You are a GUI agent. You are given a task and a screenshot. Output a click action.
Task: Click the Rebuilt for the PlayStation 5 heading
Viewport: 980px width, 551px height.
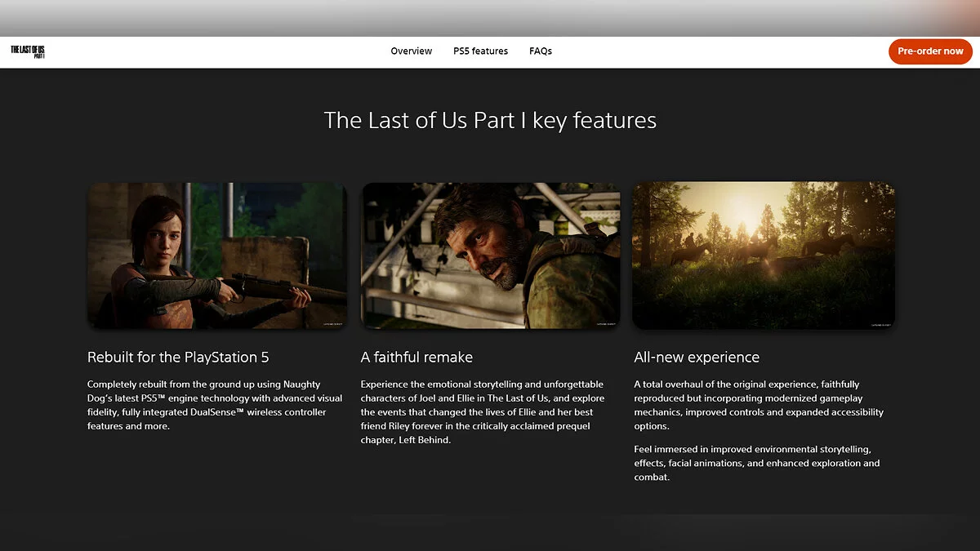coord(178,358)
